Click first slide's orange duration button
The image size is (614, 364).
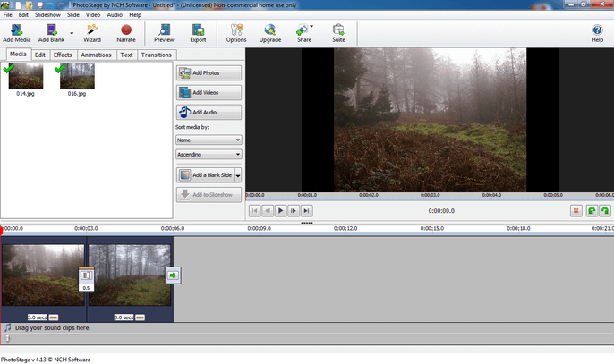54,317
